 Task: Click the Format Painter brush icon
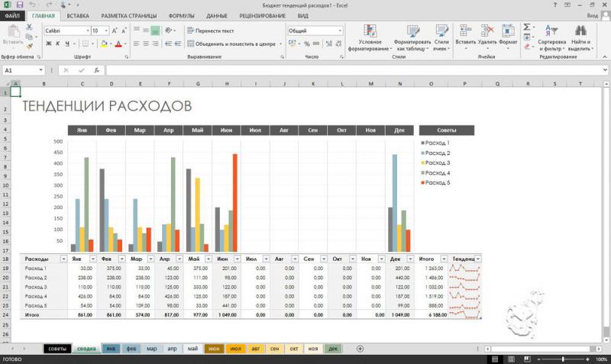29,46
